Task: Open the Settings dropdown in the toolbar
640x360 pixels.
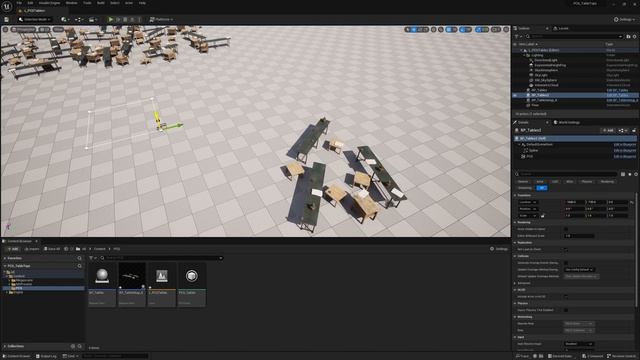Action: click(624, 19)
